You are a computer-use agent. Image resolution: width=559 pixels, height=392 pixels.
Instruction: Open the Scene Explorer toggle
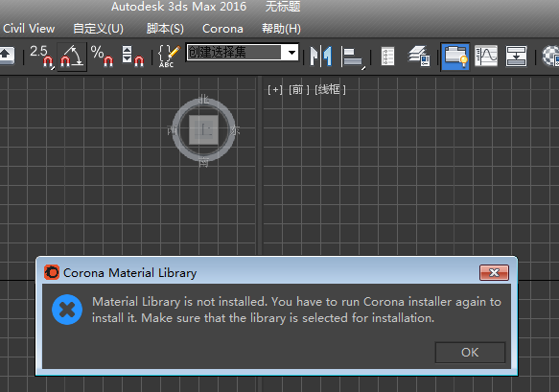(387, 56)
